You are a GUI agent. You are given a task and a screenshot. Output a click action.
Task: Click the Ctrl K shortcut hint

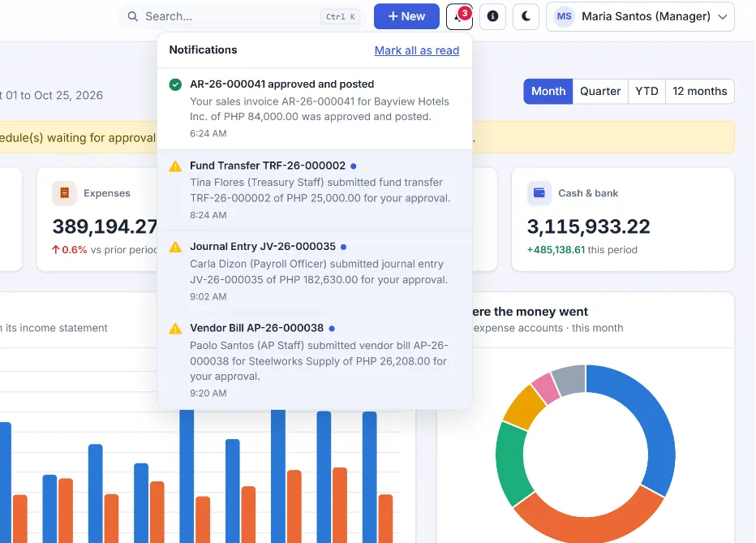pyautogui.click(x=341, y=16)
